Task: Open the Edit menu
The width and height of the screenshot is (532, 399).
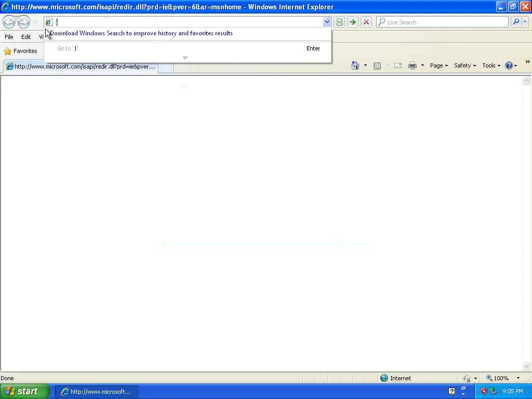Action: point(26,37)
